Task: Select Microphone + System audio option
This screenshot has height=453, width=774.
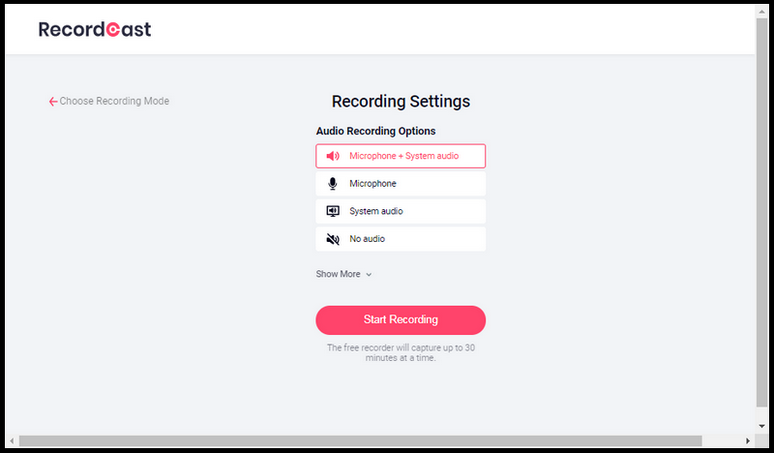Action: (400, 156)
